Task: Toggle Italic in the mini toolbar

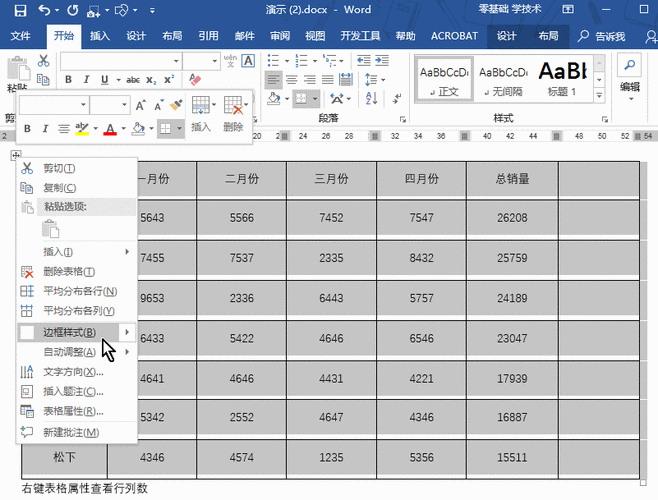Action: [45, 128]
